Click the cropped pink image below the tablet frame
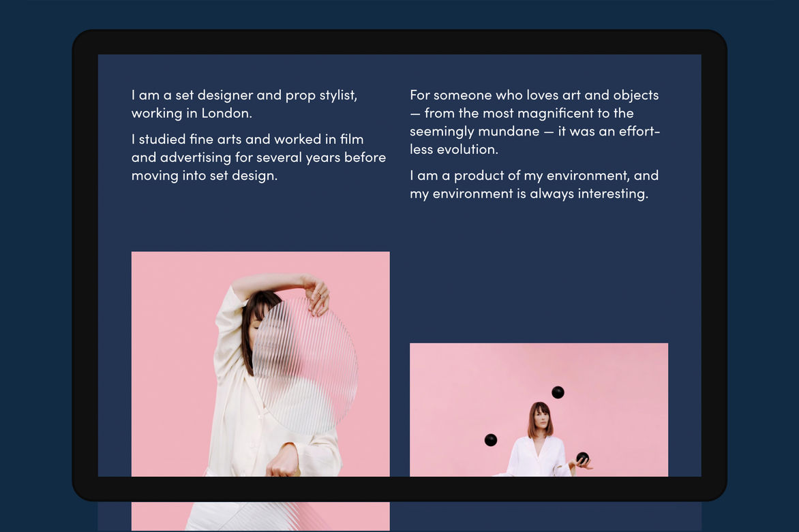Viewport: 799px width, 532px height. (x=260, y=516)
